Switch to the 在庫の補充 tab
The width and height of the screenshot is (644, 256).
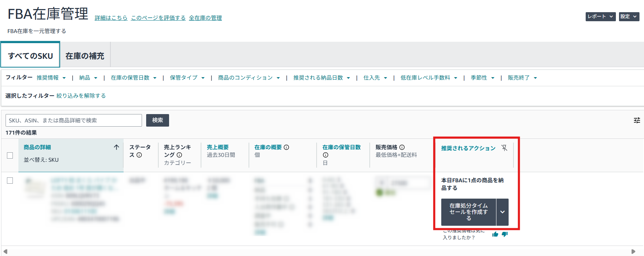point(85,56)
